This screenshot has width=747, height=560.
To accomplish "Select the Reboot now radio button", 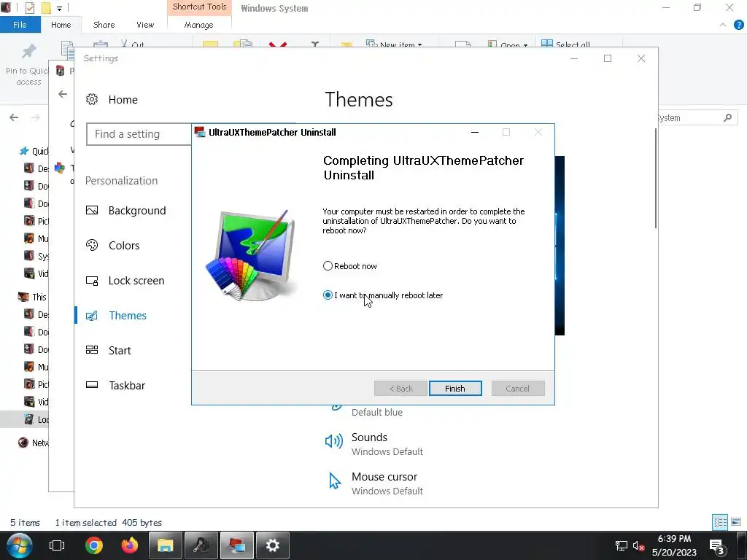I will (328, 266).
